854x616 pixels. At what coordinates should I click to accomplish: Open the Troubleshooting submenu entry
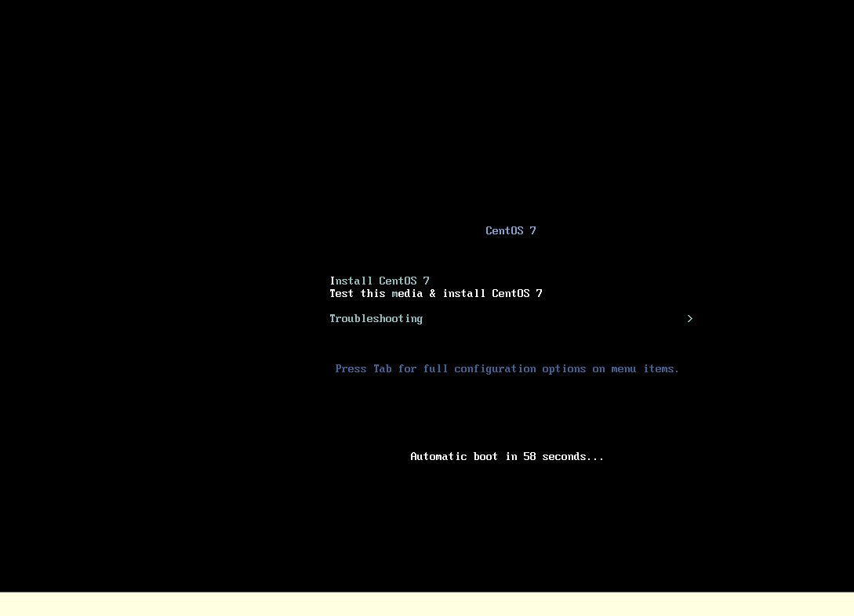(376, 319)
